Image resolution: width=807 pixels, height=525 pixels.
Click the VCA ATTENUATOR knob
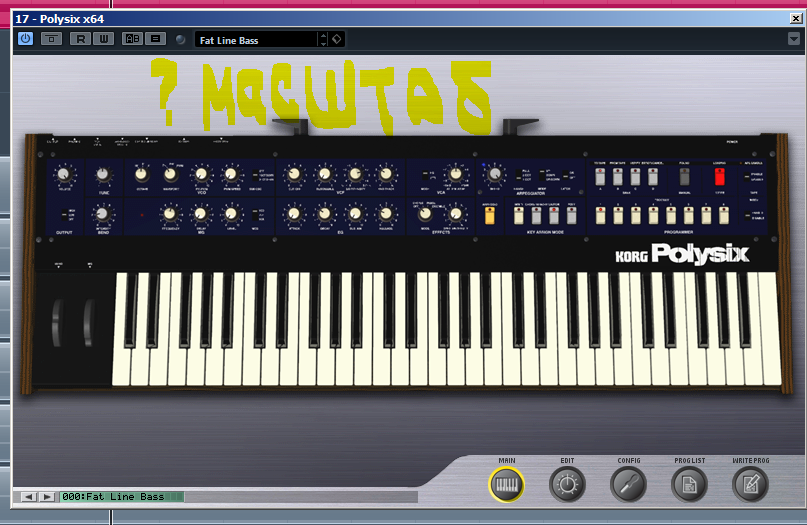pos(455,174)
